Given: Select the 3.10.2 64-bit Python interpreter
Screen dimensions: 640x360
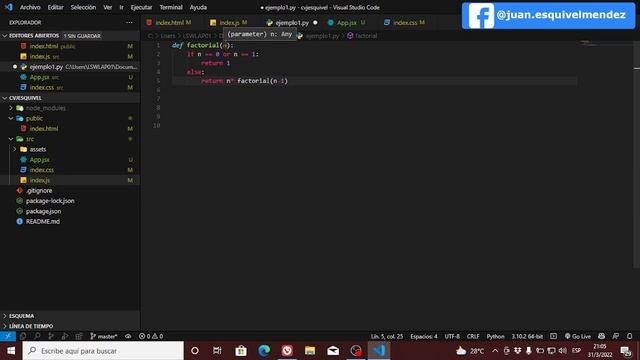Looking at the screenshot, I should point(527,336).
